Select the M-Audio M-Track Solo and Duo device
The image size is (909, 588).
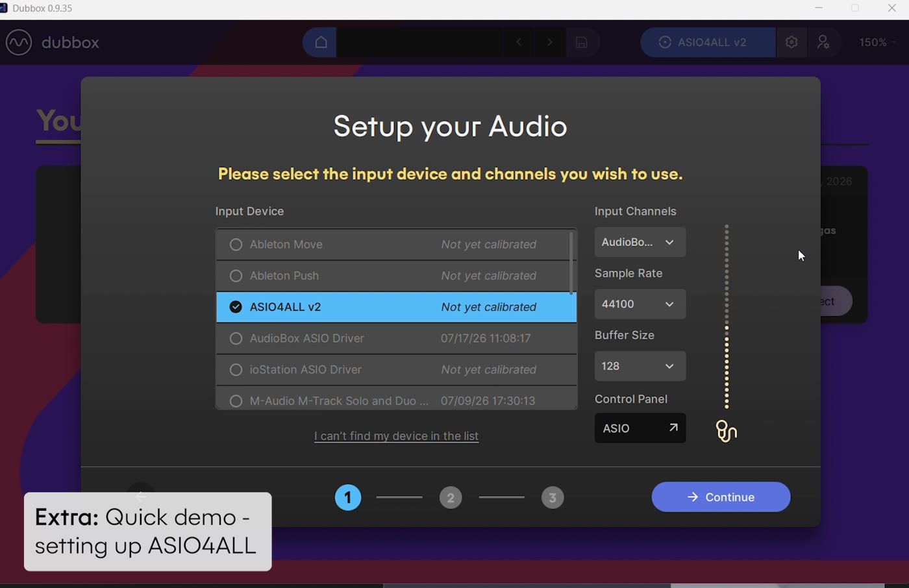tap(396, 399)
